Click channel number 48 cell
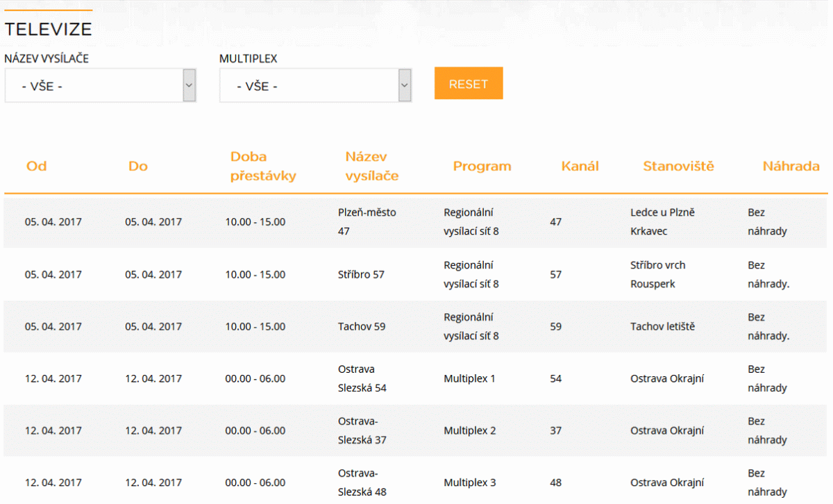The width and height of the screenshot is (833, 504). tap(555, 482)
